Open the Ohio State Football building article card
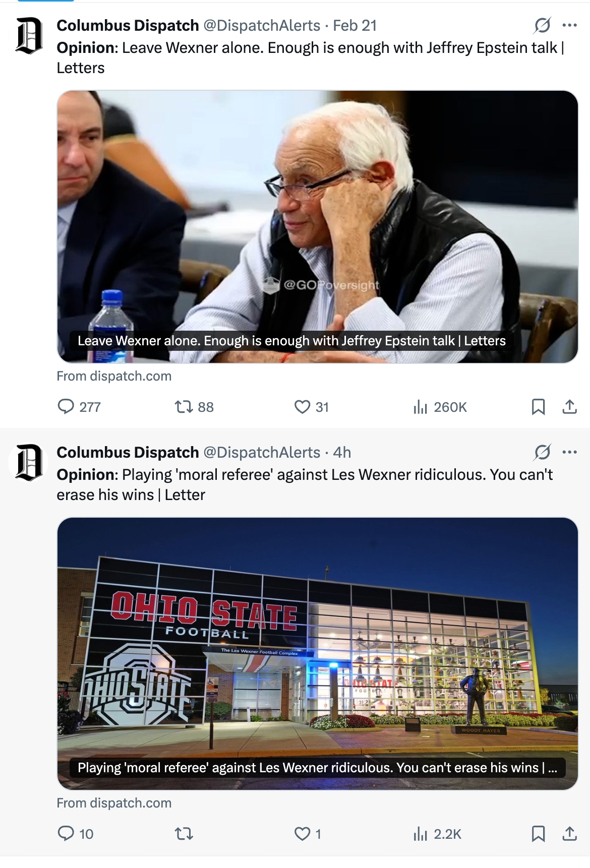Screen dimensions: 590x868 coord(317,654)
